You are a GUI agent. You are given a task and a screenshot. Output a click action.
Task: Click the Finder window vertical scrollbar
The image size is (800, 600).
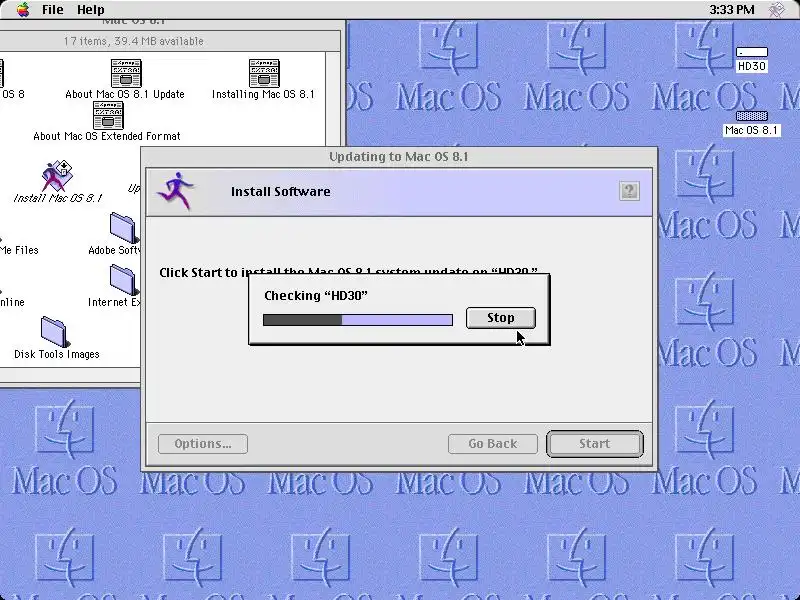click(333, 99)
